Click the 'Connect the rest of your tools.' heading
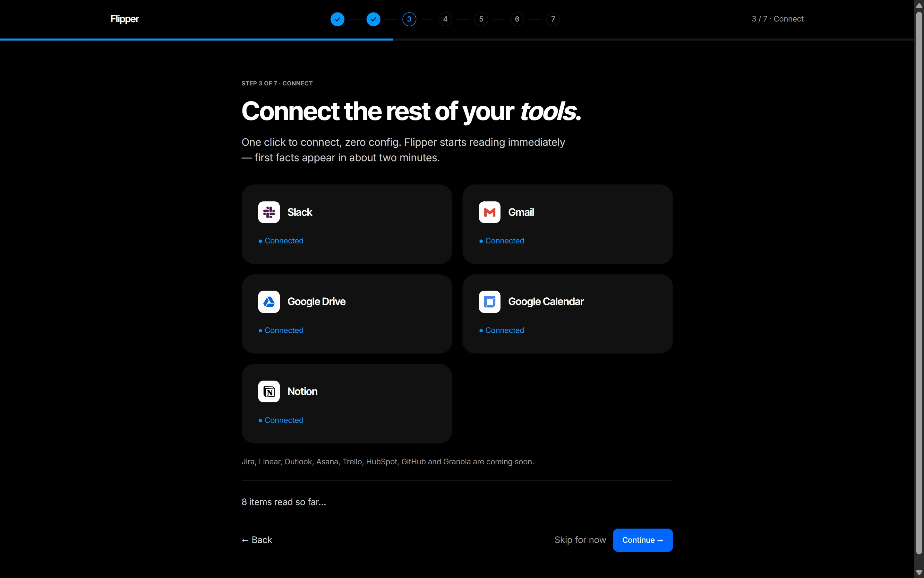 (411, 111)
